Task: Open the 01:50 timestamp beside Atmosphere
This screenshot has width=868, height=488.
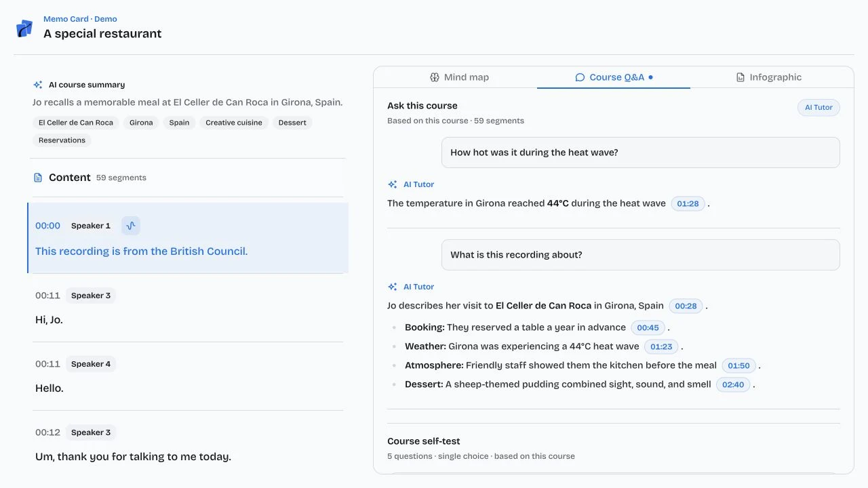Action: [738, 365]
